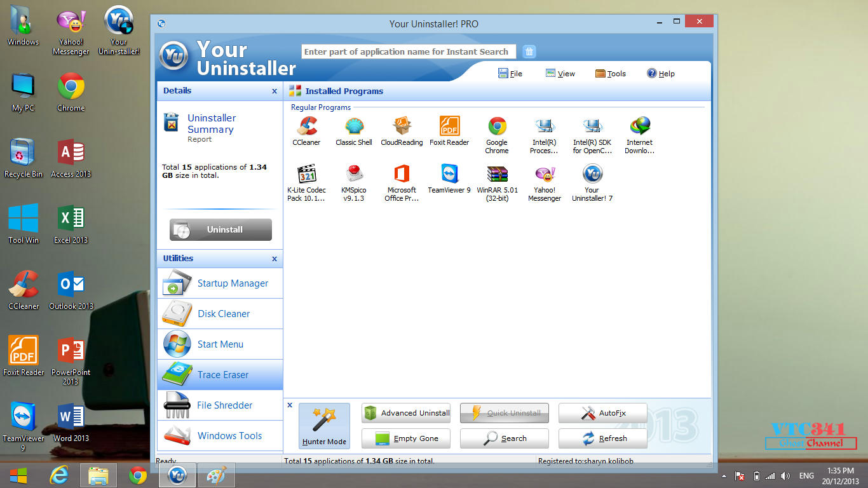Click the Uninstall button in Details
Image resolution: width=868 pixels, height=488 pixels.
(220, 229)
